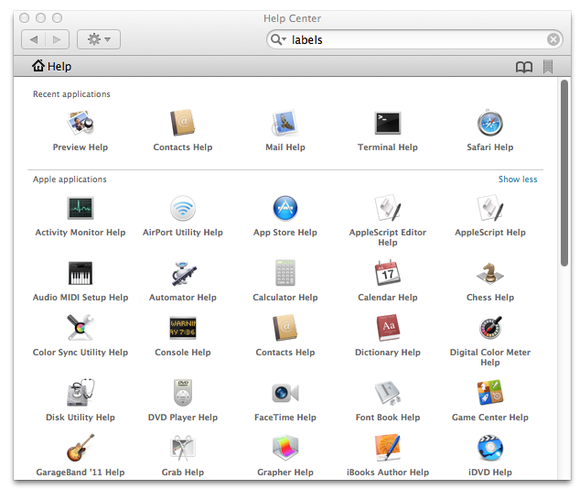Open Chess Help knight icon
The width and height of the screenshot is (580, 489).
coord(490,273)
